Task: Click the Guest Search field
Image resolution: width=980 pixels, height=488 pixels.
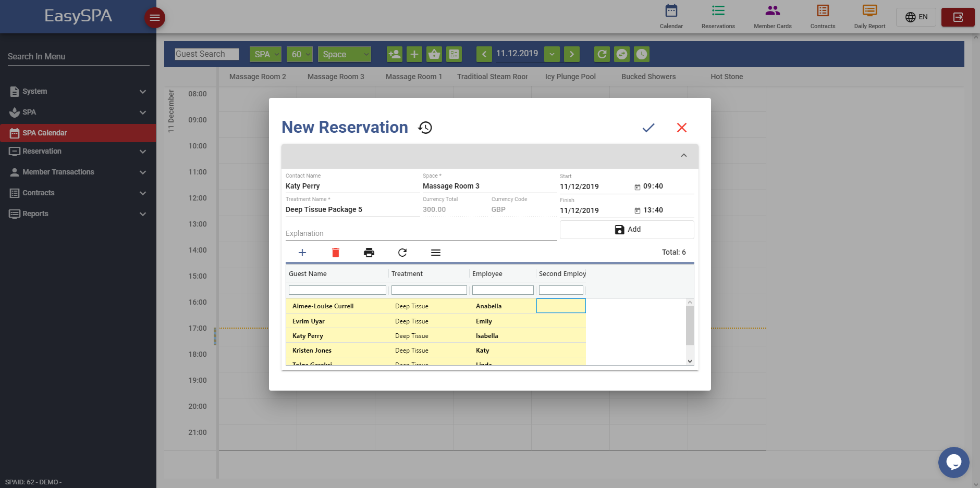Action: pos(207,54)
